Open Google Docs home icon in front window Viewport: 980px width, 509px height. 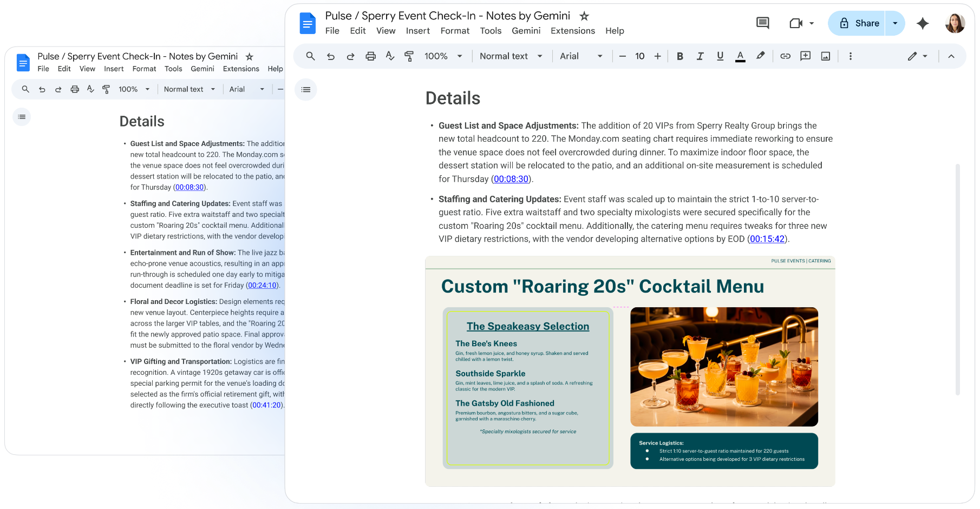point(308,23)
